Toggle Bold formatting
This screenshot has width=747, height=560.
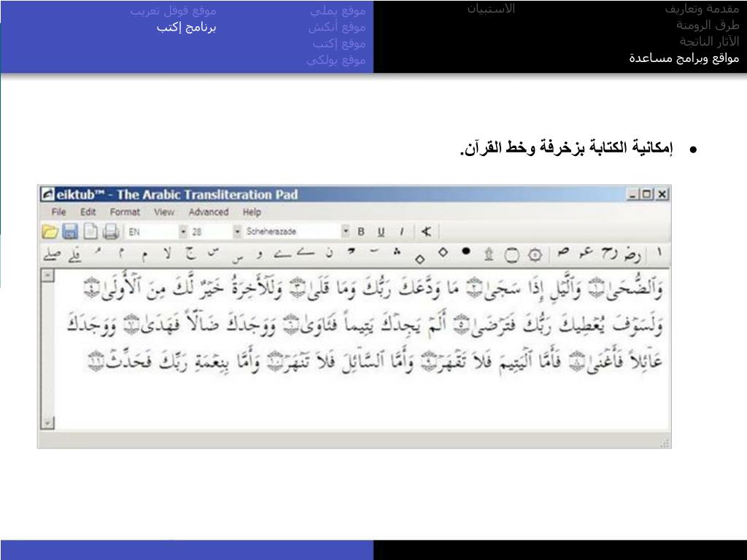(360, 231)
